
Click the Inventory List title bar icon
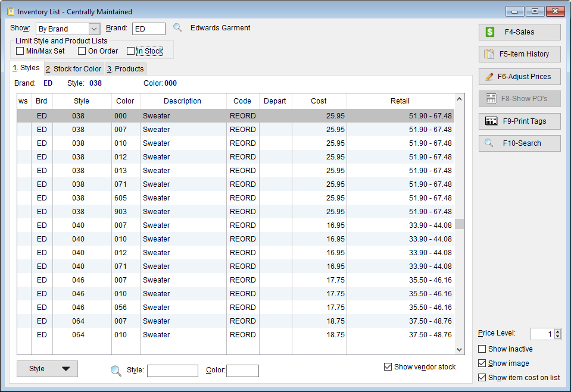point(11,12)
